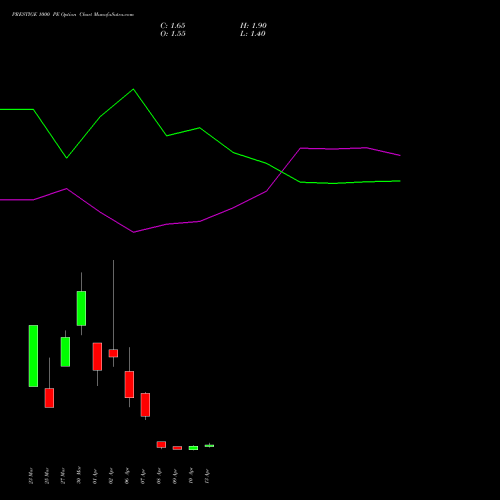Click the 01 Apr date label
The image size is (500, 500).
95,476
